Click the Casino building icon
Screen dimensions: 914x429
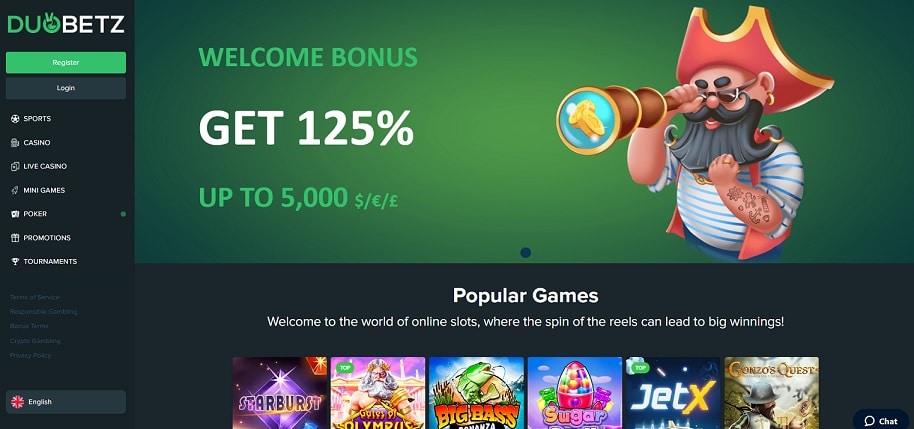pos(15,143)
